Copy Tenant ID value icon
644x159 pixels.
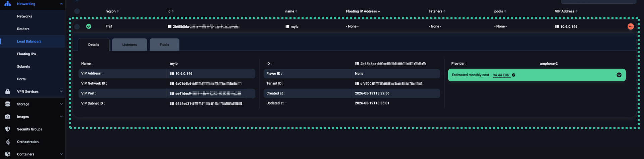(x=357, y=84)
